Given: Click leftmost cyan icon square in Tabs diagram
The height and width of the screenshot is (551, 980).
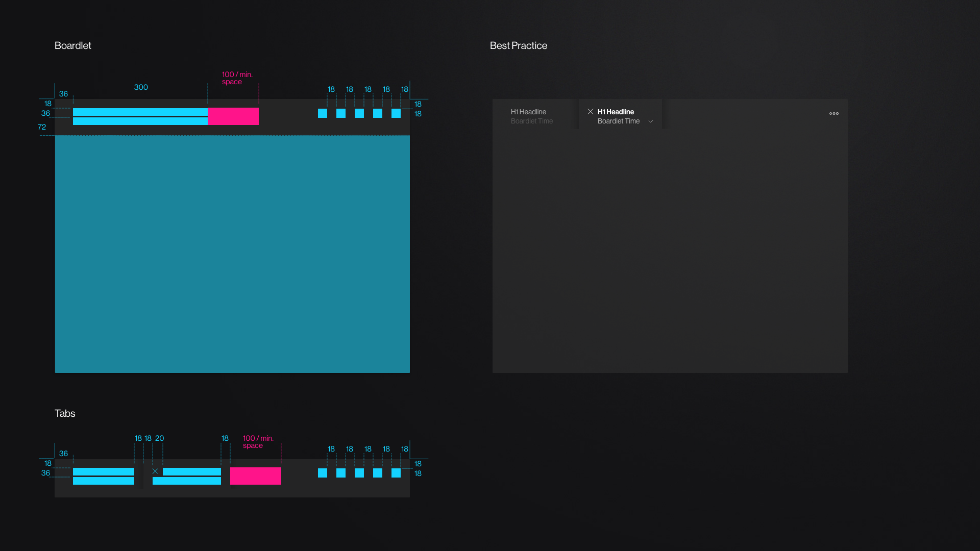Looking at the screenshot, I should 323,473.
